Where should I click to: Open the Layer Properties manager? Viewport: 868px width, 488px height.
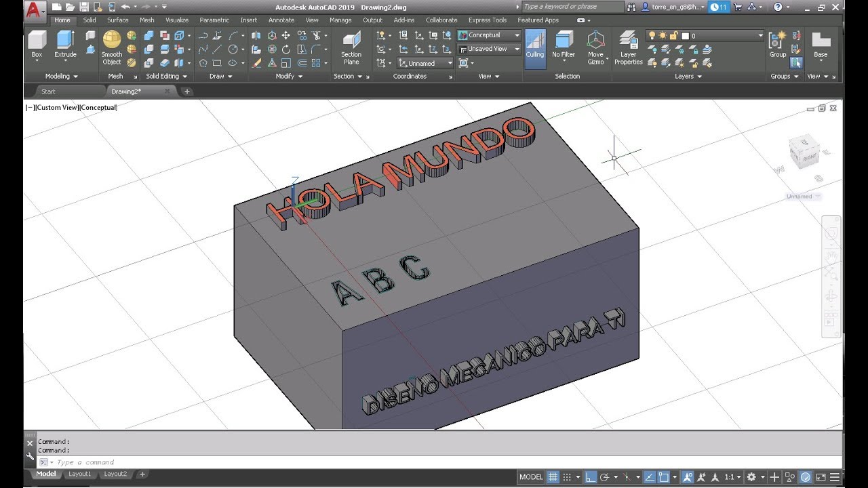click(629, 47)
